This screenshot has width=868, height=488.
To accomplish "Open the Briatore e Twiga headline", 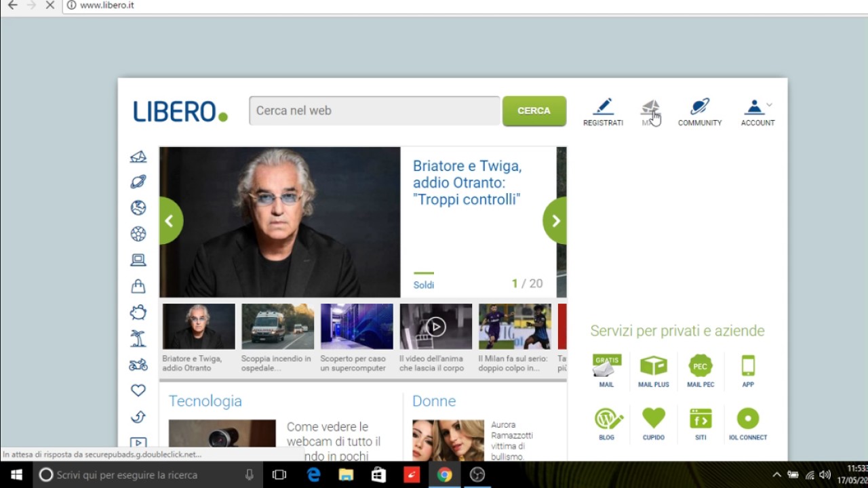I will (x=467, y=182).
